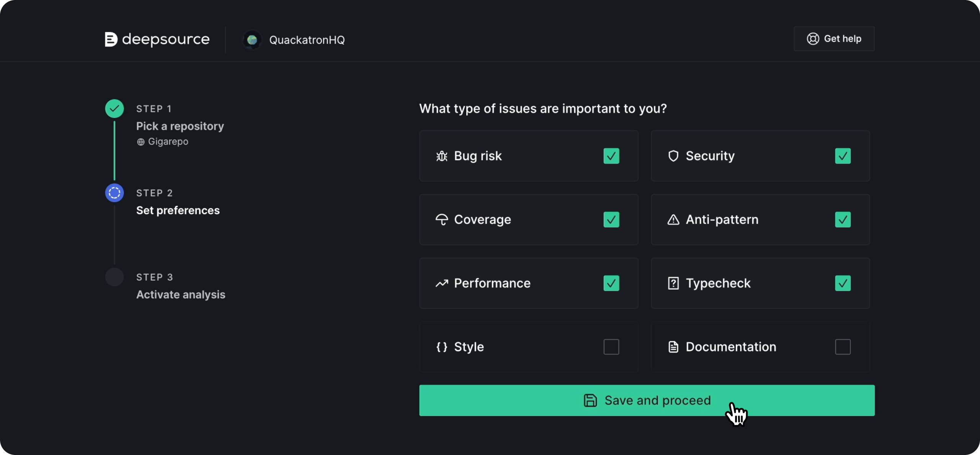Go back to Step 1 Pick a repository
This screenshot has width=980, height=455.
(180, 126)
